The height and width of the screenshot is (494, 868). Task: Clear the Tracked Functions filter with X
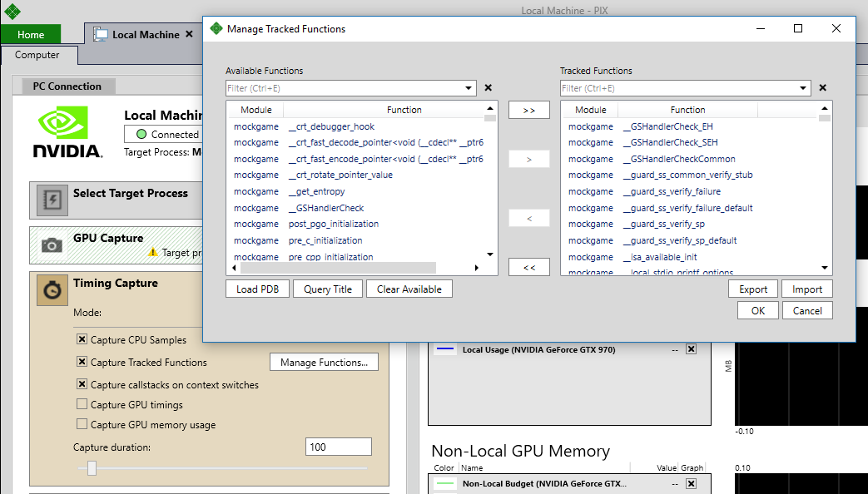[822, 88]
